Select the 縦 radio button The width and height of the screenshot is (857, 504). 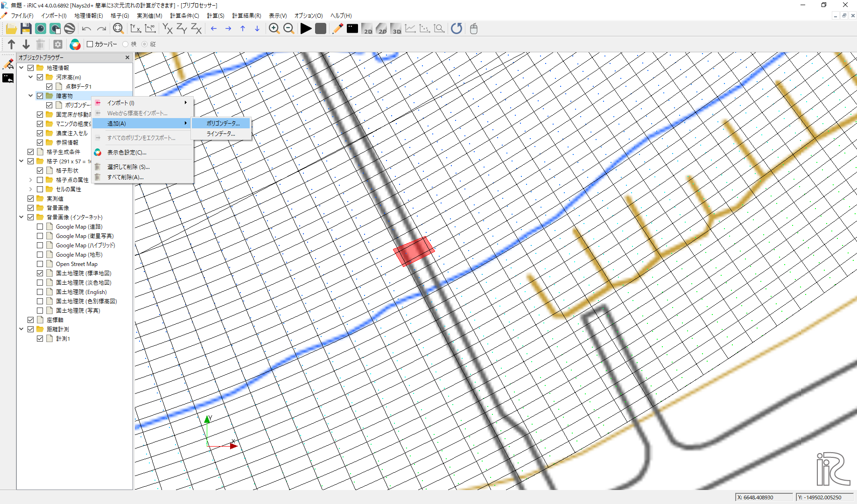point(144,44)
